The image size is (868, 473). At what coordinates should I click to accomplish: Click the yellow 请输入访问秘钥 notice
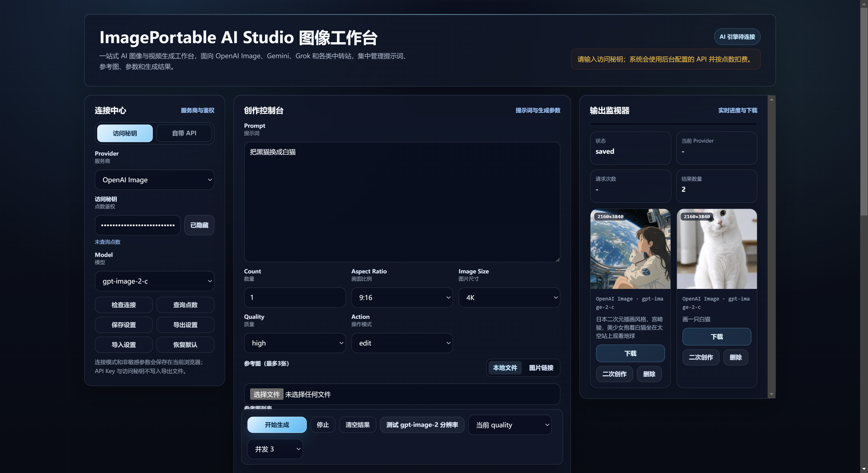[x=665, y=59]
